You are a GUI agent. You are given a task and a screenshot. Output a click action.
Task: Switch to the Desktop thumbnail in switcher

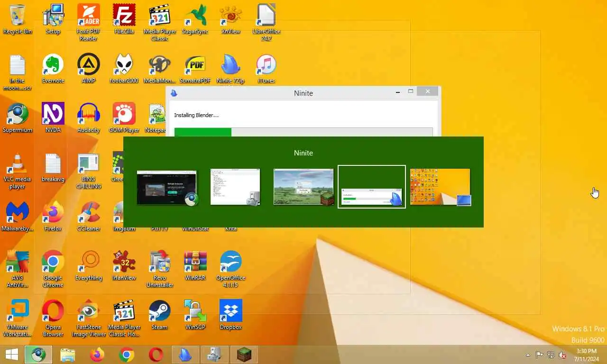[440, 187]
